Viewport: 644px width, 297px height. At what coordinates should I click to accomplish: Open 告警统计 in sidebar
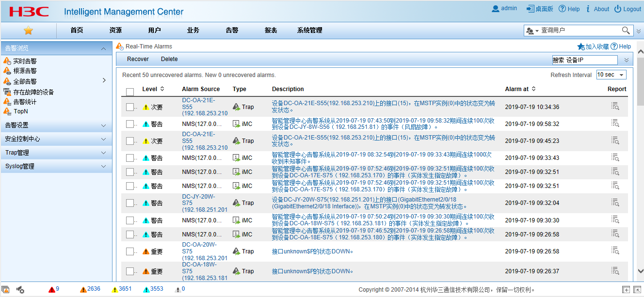[25, 102]
